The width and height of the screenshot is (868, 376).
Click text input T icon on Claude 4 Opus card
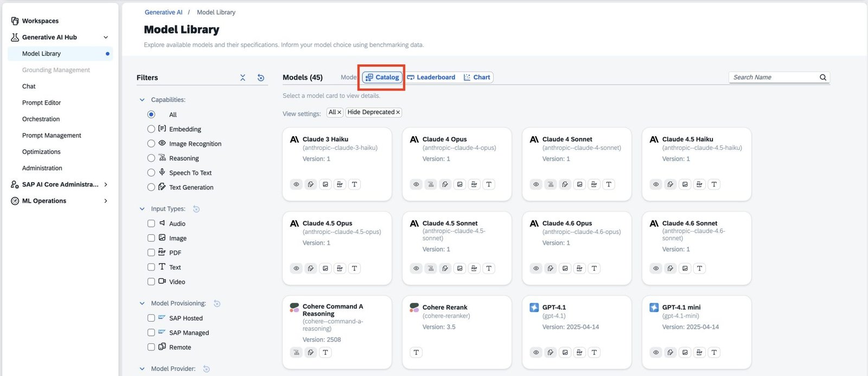(x=489, y=184)
